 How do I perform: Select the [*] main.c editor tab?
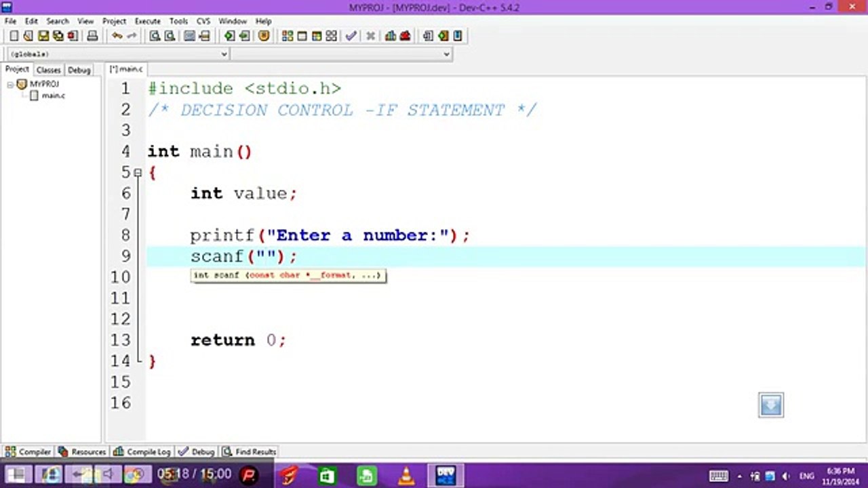point(126,69)
